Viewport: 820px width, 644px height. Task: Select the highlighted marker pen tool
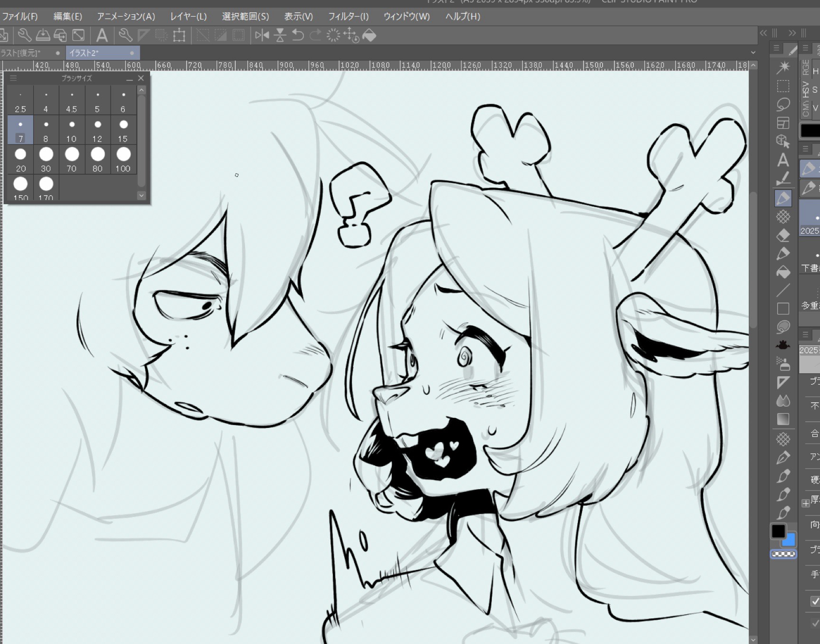tap(783, 198)
